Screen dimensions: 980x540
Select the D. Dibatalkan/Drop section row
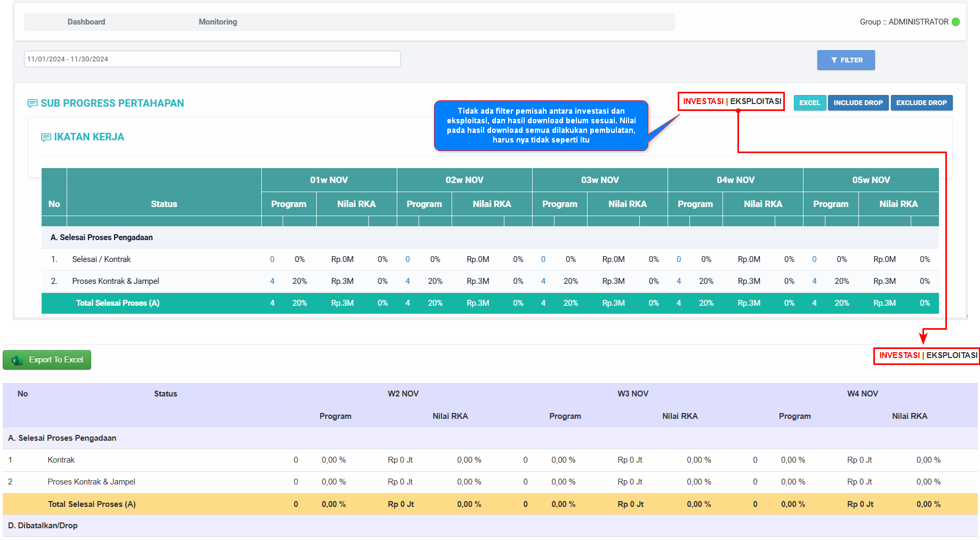[43, 526]
